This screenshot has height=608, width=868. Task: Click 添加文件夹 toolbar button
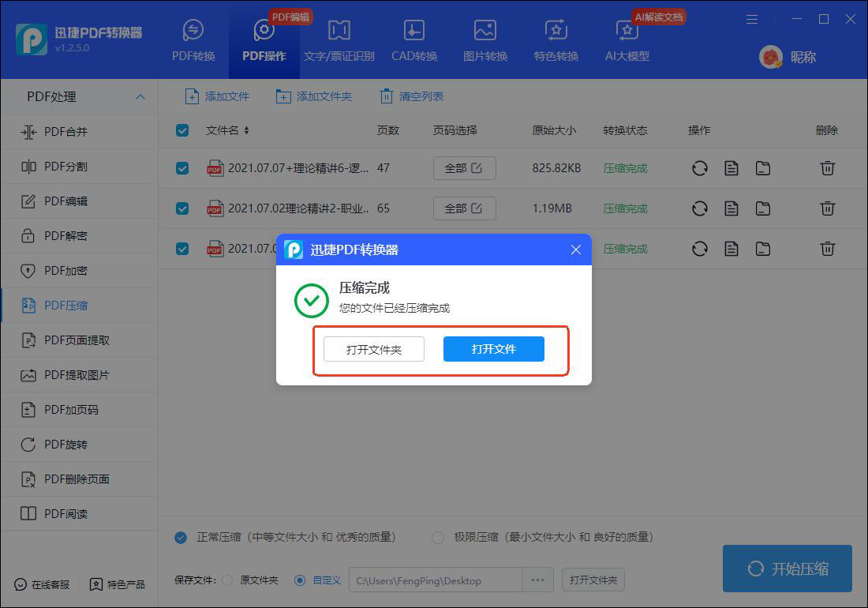pos(314,96)
